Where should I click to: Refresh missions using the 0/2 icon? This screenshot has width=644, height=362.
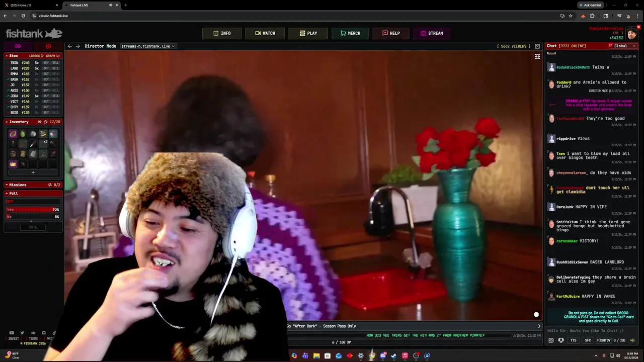tap(50, 185)
